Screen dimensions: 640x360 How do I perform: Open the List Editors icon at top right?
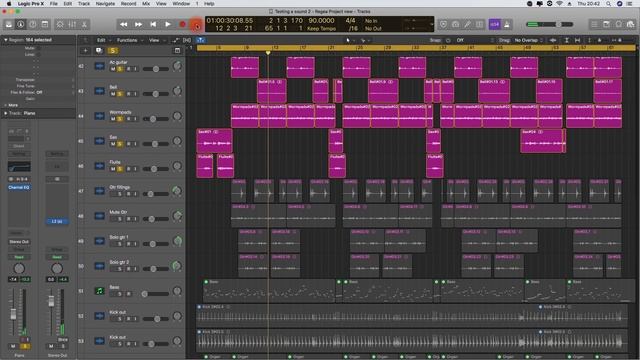(x=594, y=24)
